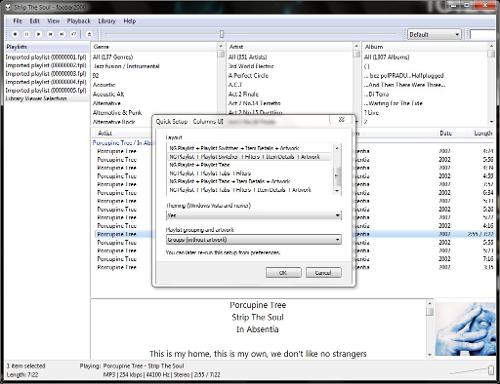Click 'Strip The Soul' title in lyrics panel
The image size is (500, 384).
pyautogui.click(x=258, y=317)
